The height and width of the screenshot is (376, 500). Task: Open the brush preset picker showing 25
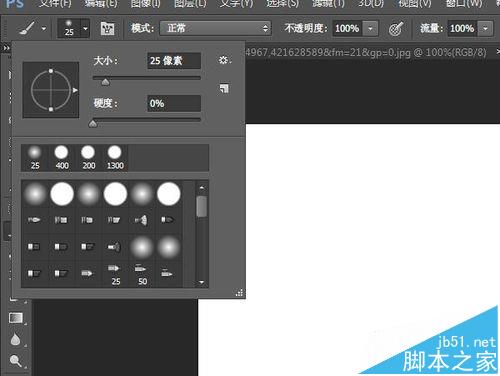73,28
